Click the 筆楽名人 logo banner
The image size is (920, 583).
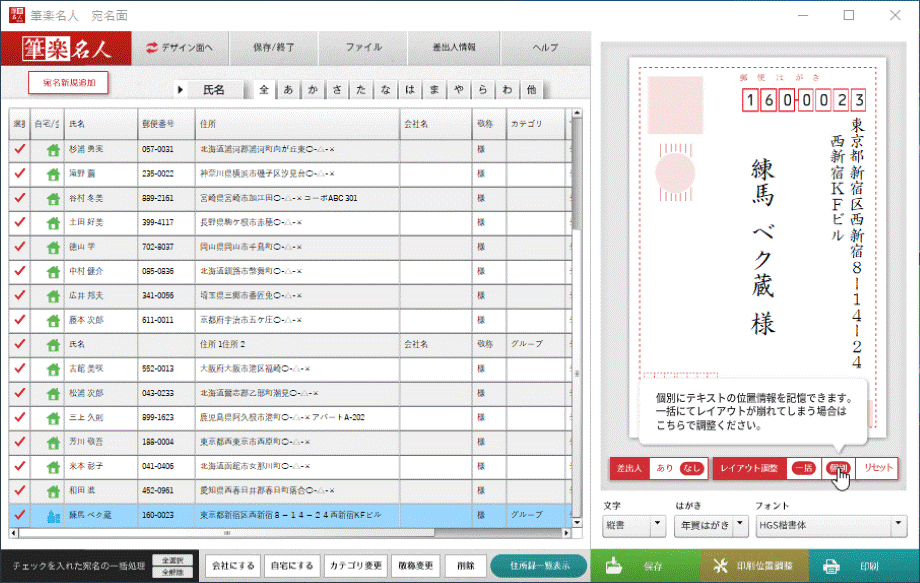(66, 48)
